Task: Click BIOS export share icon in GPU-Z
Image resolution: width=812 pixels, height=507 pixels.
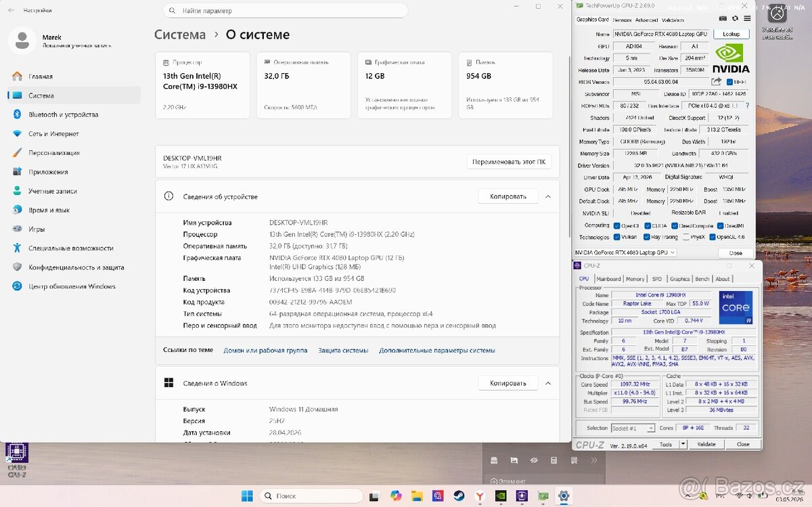Action: tap(716, 82)
